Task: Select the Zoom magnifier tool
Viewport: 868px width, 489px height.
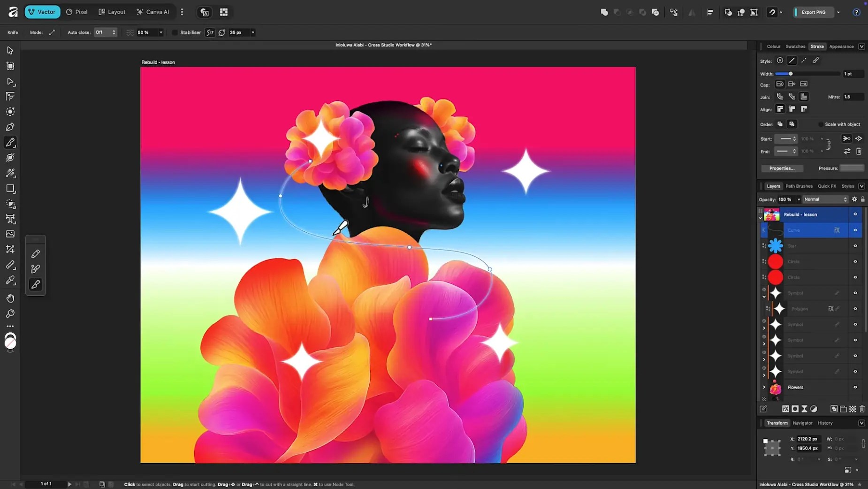Action: click(10, 313)
